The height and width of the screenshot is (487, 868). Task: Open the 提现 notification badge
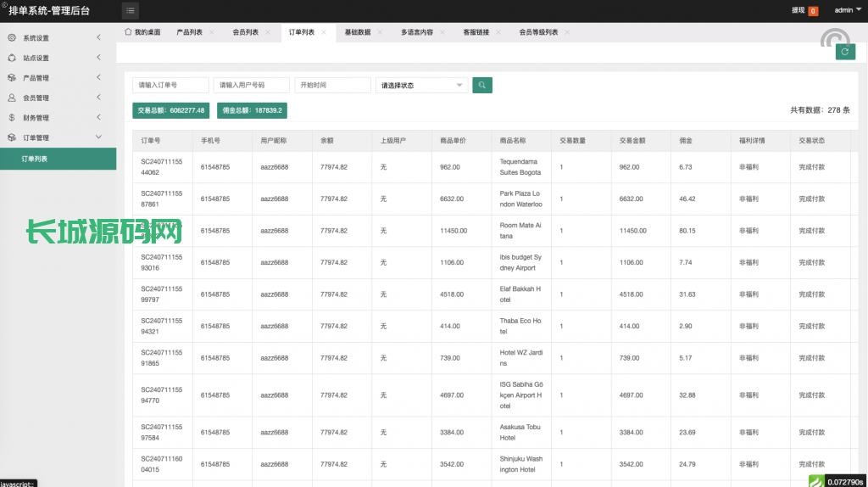coord(813,11)
